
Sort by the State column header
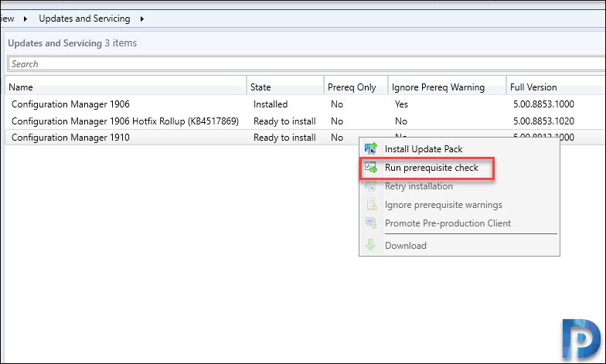coord(285,87)
